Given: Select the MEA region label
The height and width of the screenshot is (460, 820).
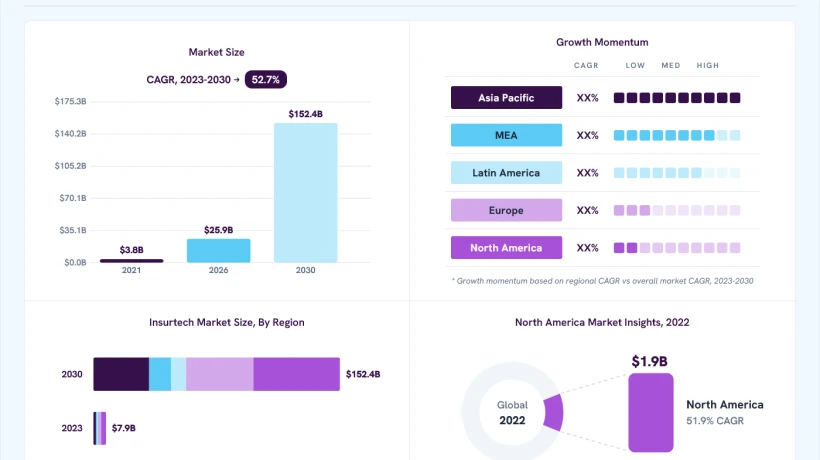Looking at the screenshot, I should pyautogui.click(x=506, y=135).
